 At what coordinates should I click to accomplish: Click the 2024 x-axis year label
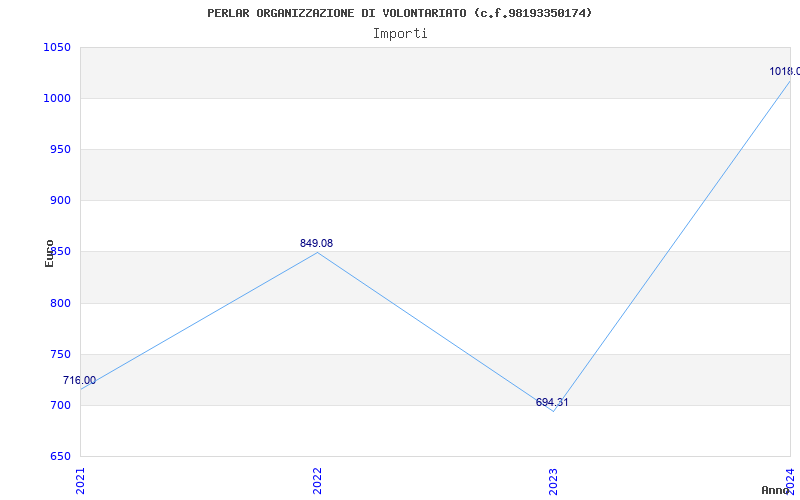coord(790,481)
